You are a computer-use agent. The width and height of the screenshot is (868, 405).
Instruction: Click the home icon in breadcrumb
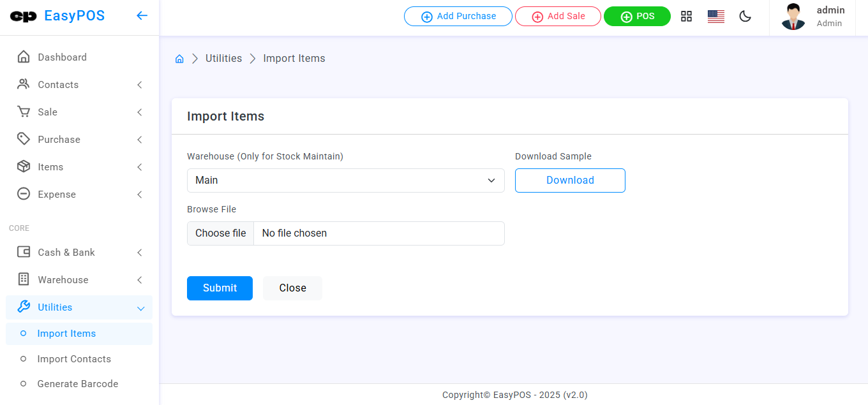[179, 59]
